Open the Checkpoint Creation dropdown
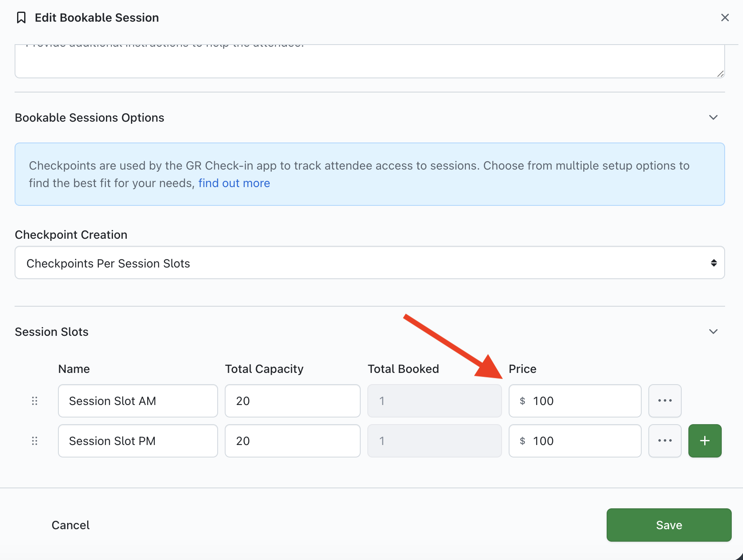Image resolution: width=743 pixels, height=560 pixels. pyautogui.click(x=369, y=263)
